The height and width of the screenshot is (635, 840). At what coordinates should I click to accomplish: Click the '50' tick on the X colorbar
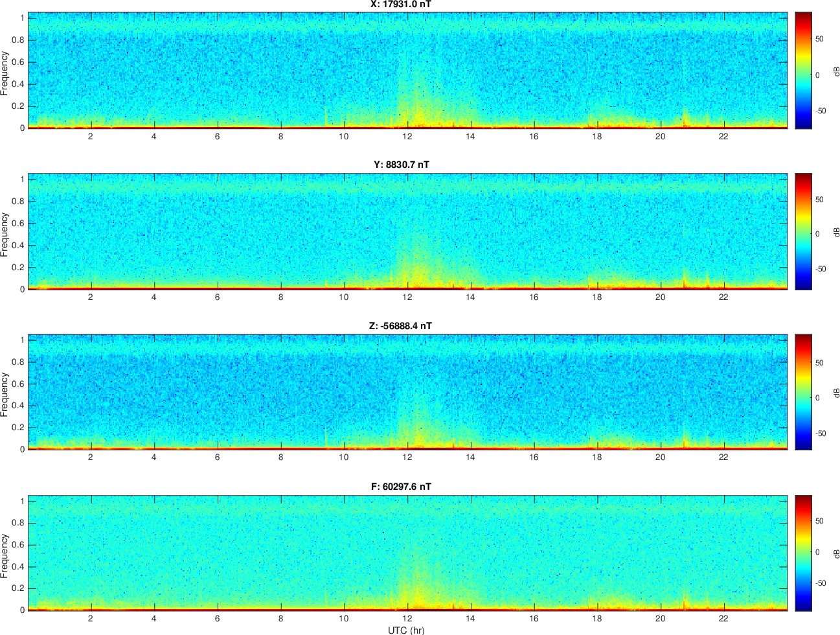point(819,40)
